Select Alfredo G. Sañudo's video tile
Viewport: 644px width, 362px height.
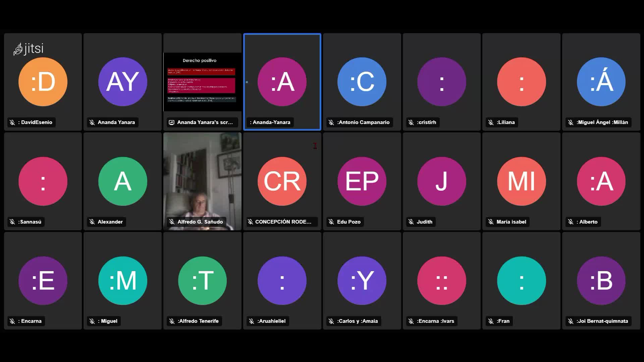click(x=202, y=181)
